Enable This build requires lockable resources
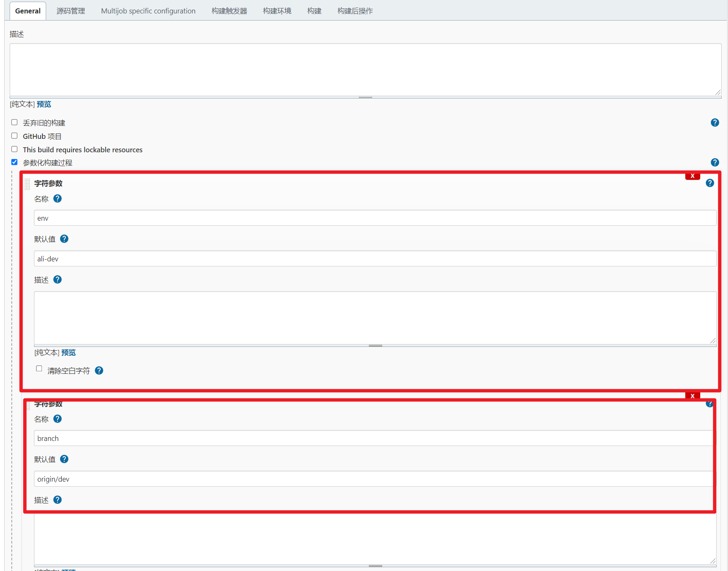Image resolution: width=728 pixels, height=571 pixels. pos(14,149)
